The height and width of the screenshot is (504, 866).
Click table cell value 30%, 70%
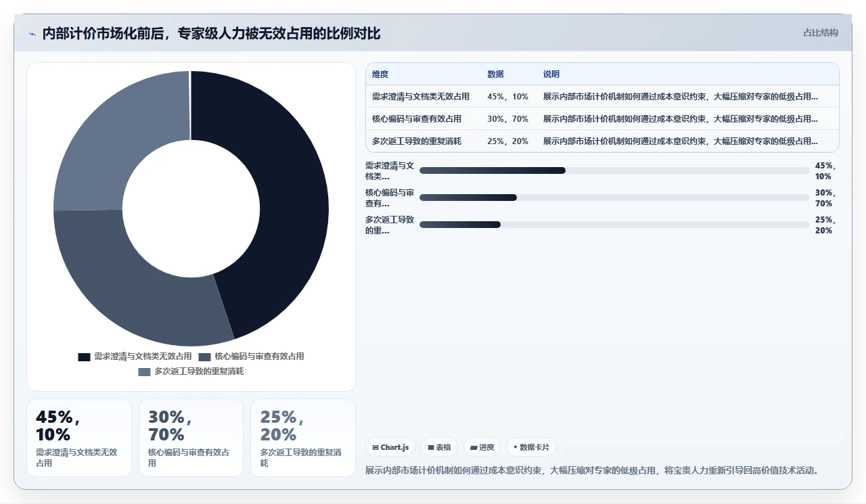coord(507,119)
